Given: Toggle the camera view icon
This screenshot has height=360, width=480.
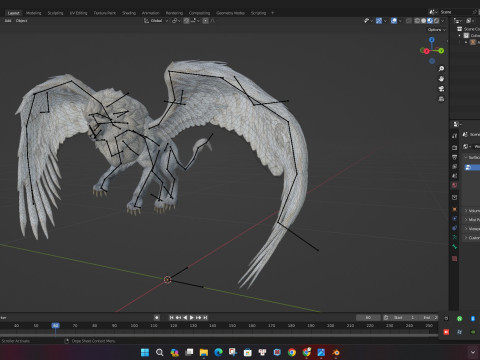Looking at the screenshot, I should click(x=441, y=89).
